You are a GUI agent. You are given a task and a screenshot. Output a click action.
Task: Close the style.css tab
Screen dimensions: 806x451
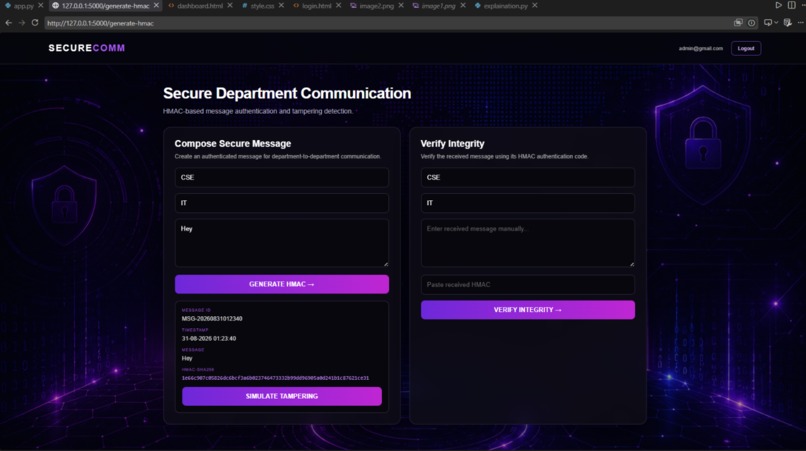(x=281, y=5)
